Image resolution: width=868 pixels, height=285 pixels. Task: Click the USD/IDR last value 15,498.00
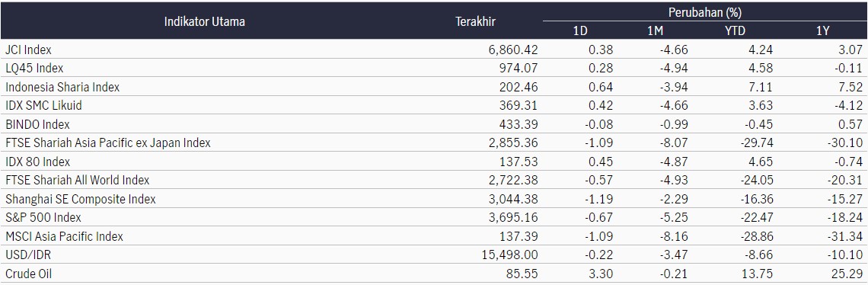[x=510, y=255]
